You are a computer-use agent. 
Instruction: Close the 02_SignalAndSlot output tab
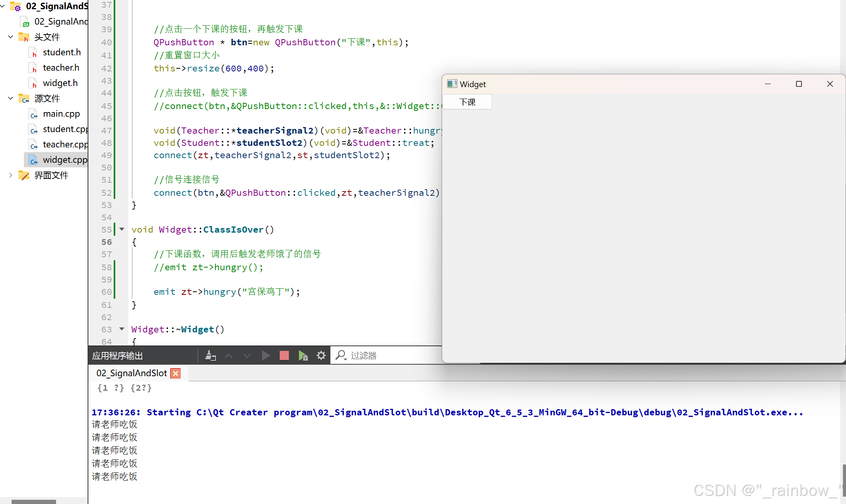(x=176, y=373)
